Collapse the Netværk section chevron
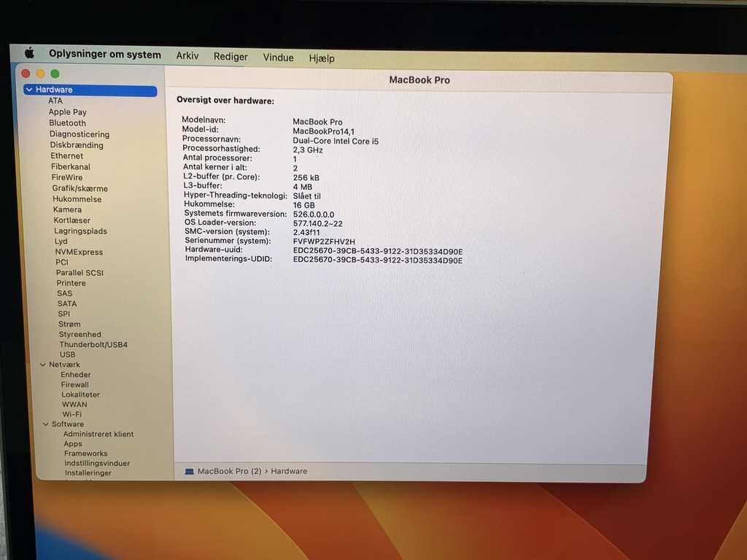This screenshot has width=747, height=560. 43,365
